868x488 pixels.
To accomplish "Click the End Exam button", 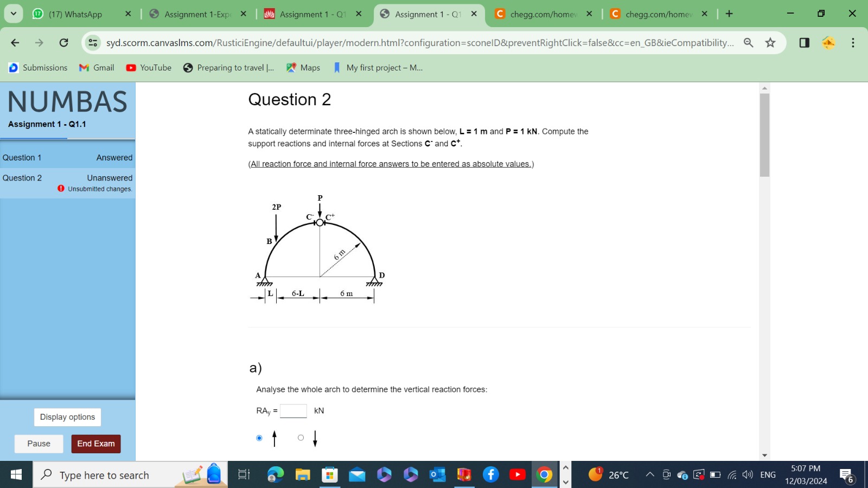I will (x=96, y=444).
